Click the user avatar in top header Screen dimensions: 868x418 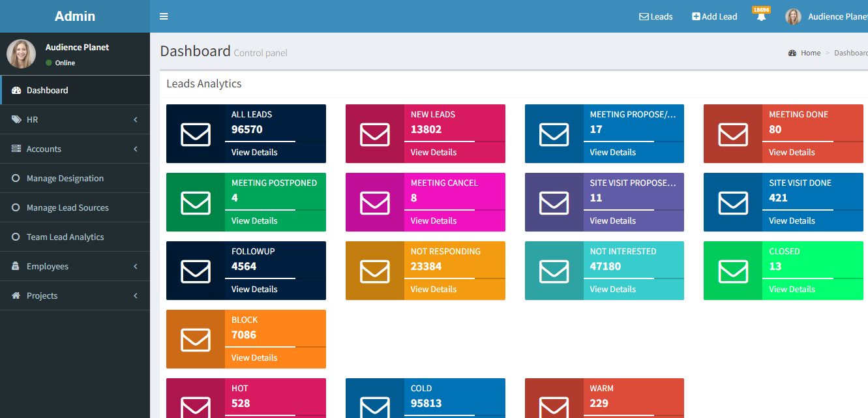(x=793, y=17)
